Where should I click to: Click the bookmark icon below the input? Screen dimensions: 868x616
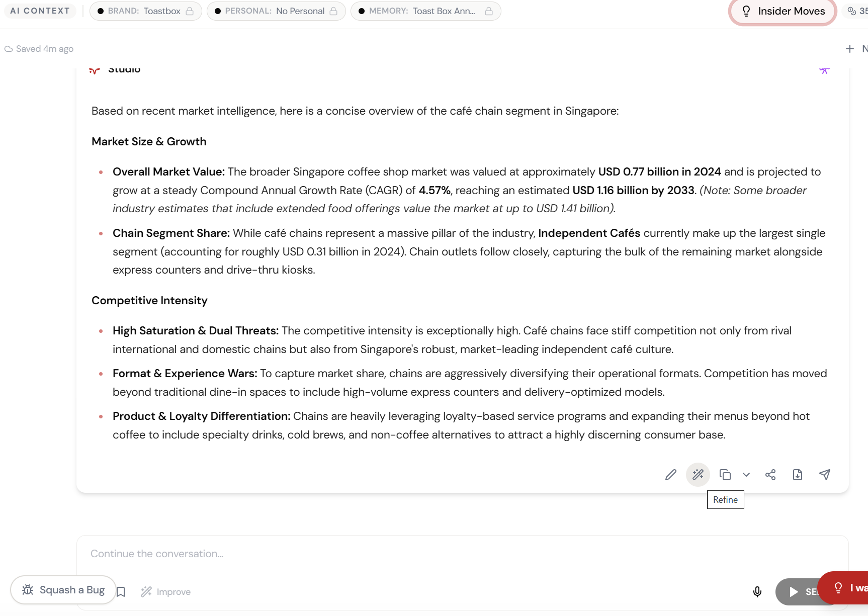point(121,592)
